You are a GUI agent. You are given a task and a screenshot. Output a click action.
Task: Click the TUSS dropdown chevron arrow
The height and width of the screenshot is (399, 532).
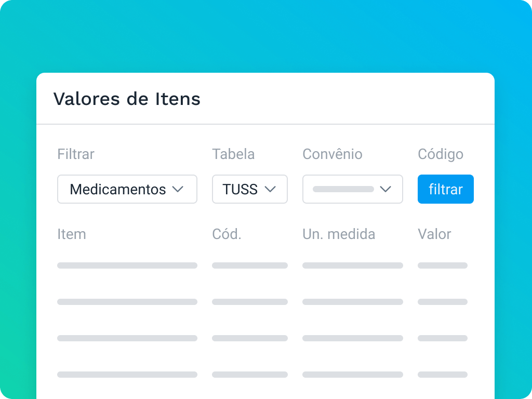point(271,189)
